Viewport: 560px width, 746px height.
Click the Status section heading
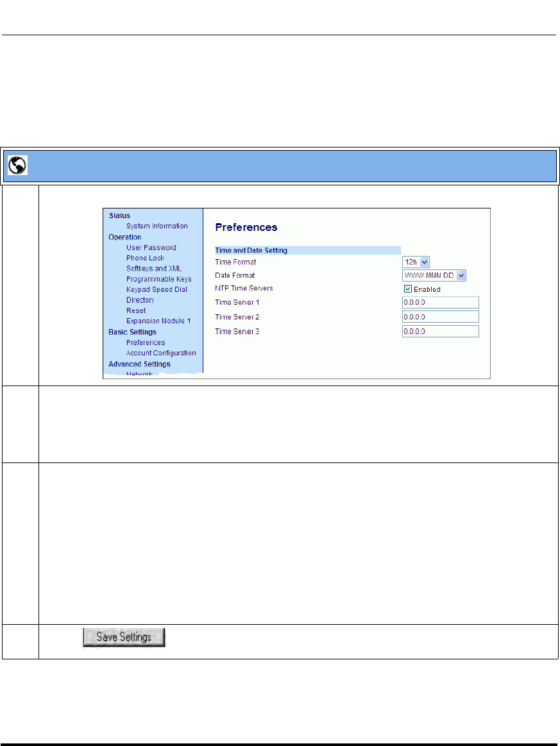119,216
